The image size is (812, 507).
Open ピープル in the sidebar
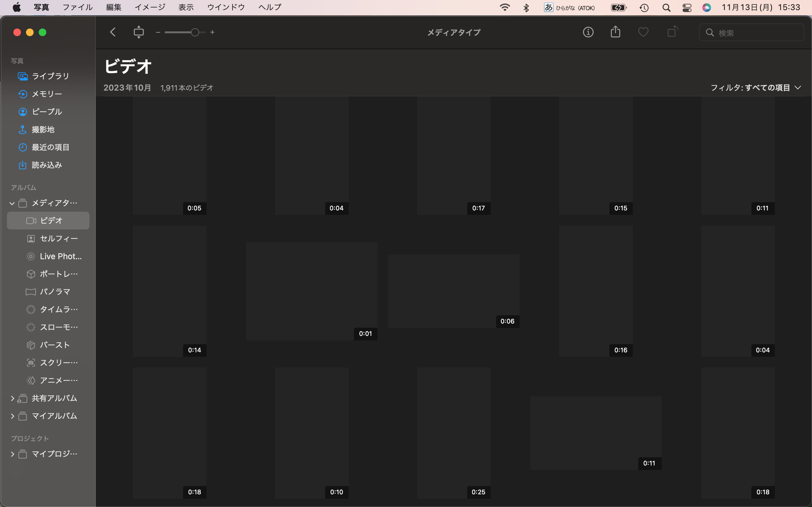[47, 112]
